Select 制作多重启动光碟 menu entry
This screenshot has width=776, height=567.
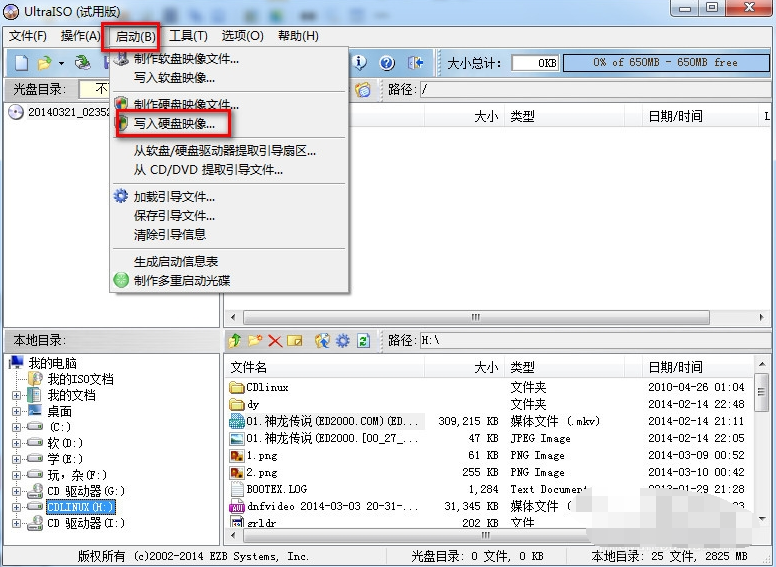coord(229,281)
